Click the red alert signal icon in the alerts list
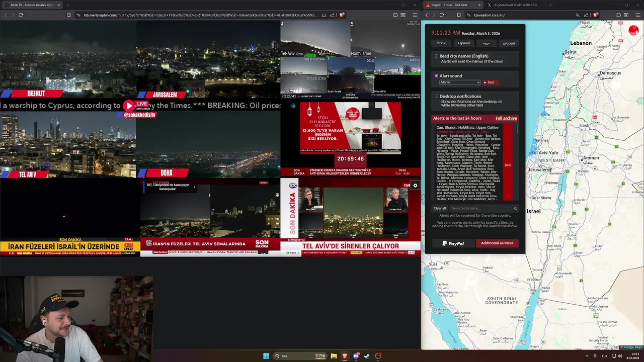 tap(508, 165)
